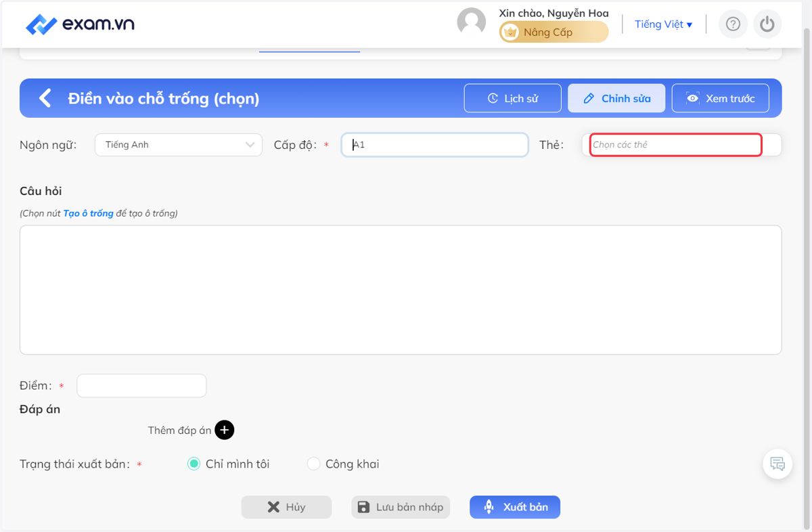This screenshot has width=812, height=532.
Task: Open the Lịch sử history view
Action: [x=513, y=98]
